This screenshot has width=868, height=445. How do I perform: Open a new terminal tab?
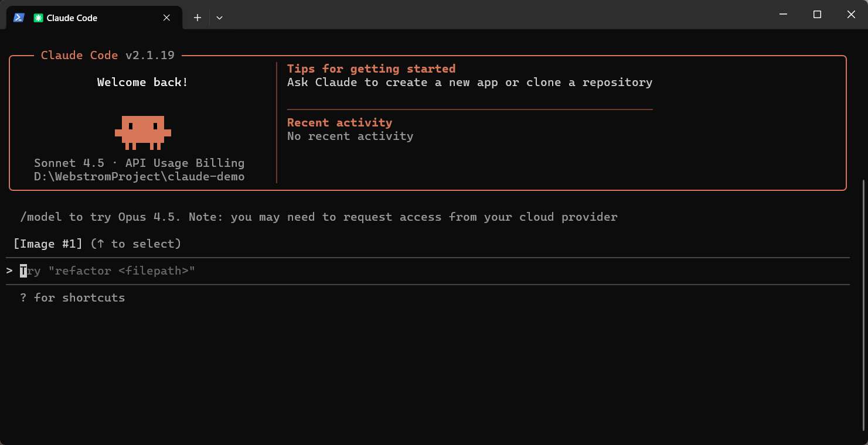pyautogui.click(x=198, y=18)
